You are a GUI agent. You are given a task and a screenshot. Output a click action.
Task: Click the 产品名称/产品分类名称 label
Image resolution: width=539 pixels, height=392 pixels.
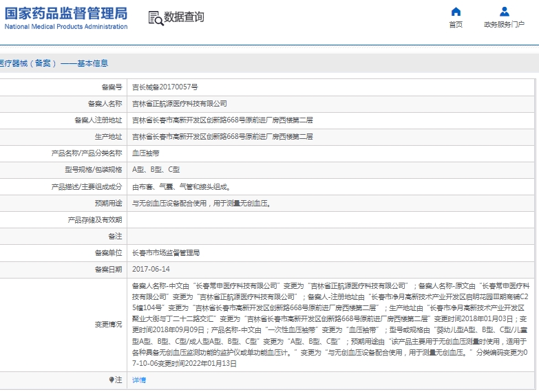(87, 153)
